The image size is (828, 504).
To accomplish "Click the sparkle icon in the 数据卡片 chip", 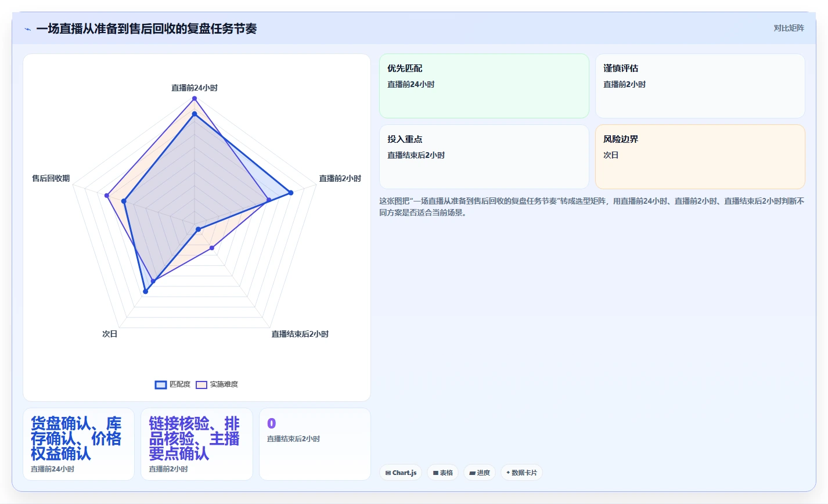I will (x=508, y=473).
